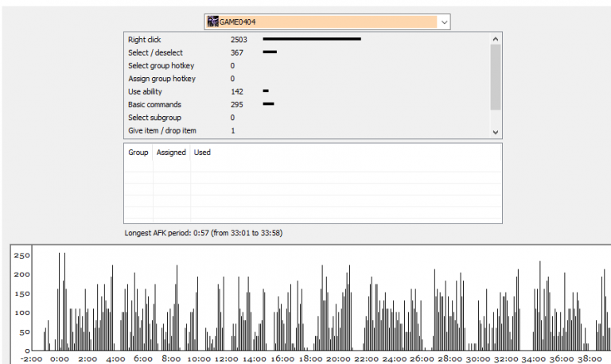
Task: Click the value 2503 for Right click
Action: click(239, 40)
